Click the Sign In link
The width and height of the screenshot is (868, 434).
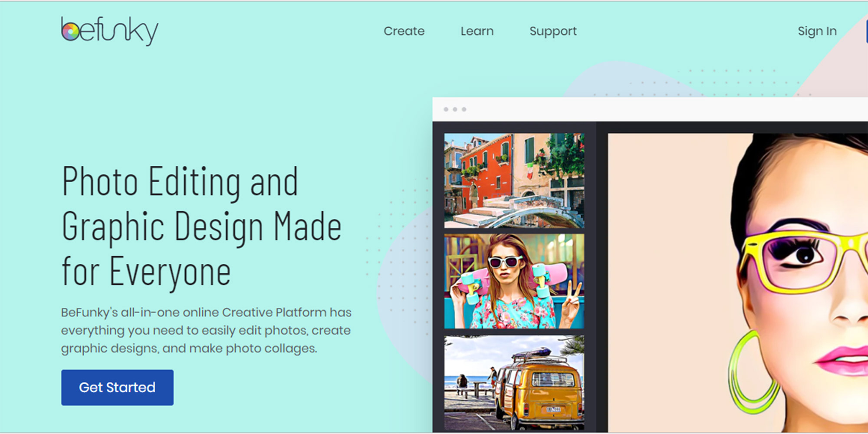point(817,31)
